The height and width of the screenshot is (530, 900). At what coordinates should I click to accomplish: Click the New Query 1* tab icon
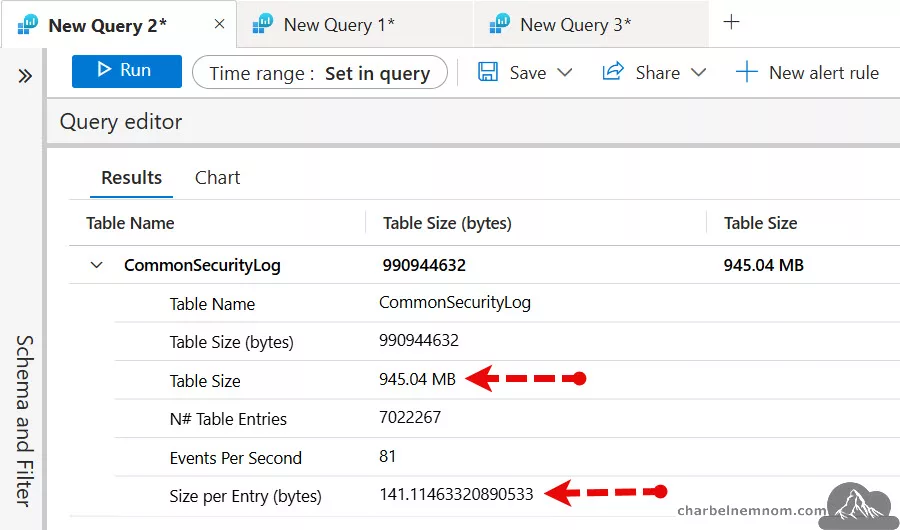pyautogui.click(x=263, y=24)
